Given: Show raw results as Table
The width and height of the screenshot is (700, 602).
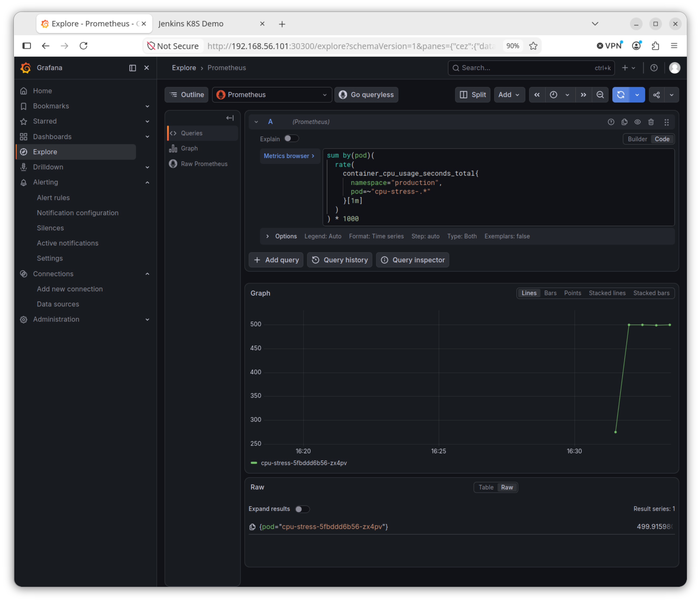Looking at the screenshot, I should [486, 487].
